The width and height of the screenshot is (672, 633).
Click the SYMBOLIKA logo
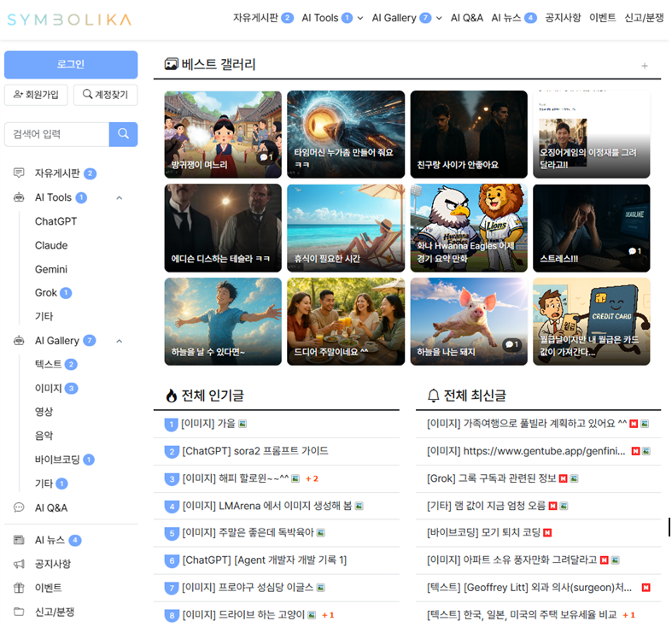click(x=69, y=19)
